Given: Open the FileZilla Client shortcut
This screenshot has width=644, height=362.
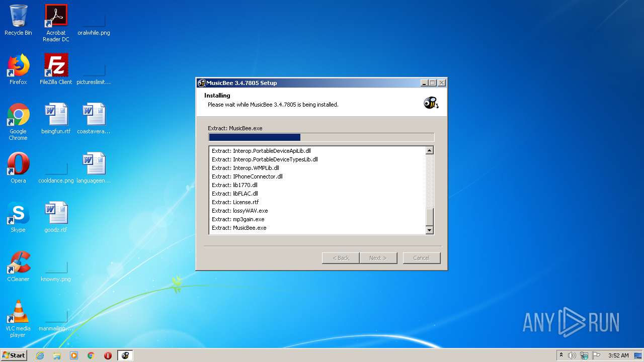Looking at the screenshot, I should pos(56,69).
